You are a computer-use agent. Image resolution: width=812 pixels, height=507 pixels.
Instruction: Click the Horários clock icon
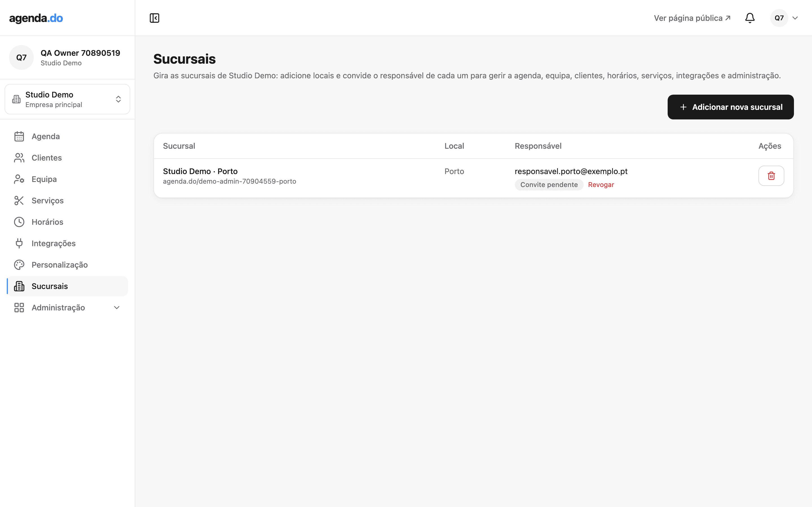click(x=19, y=222)
